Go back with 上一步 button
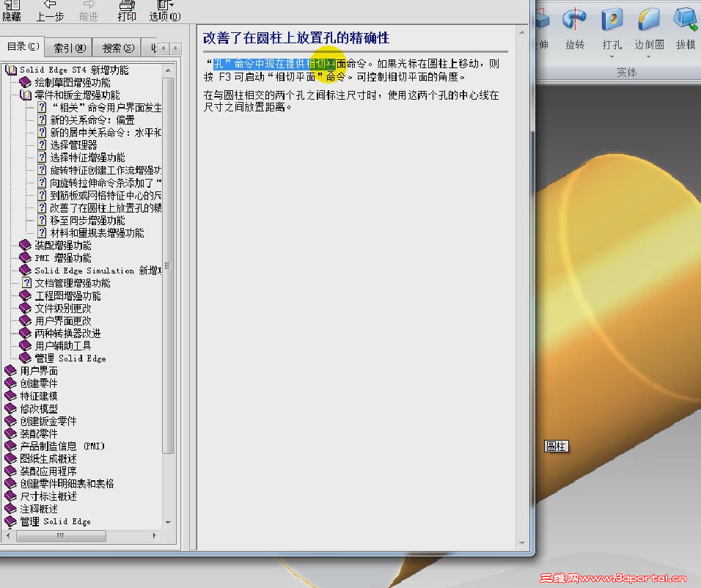Viewport: 701px width, 588px height. tap(50, 11)
